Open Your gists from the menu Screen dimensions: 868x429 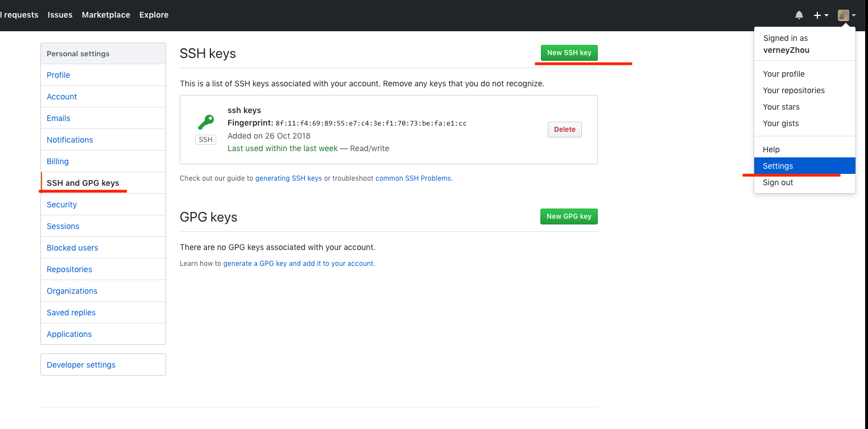click(780, 123)
